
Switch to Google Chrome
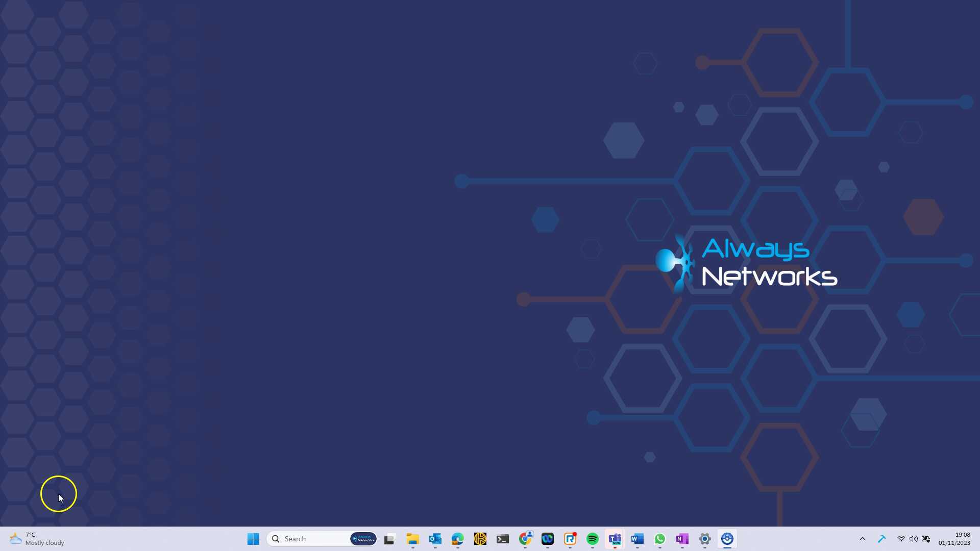tap(525, 539)
